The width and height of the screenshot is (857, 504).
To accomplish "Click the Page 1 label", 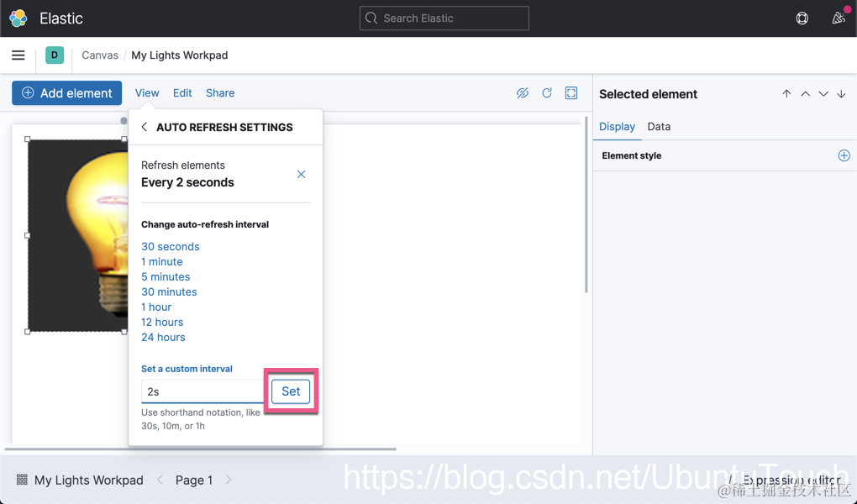I will (194, 480).
